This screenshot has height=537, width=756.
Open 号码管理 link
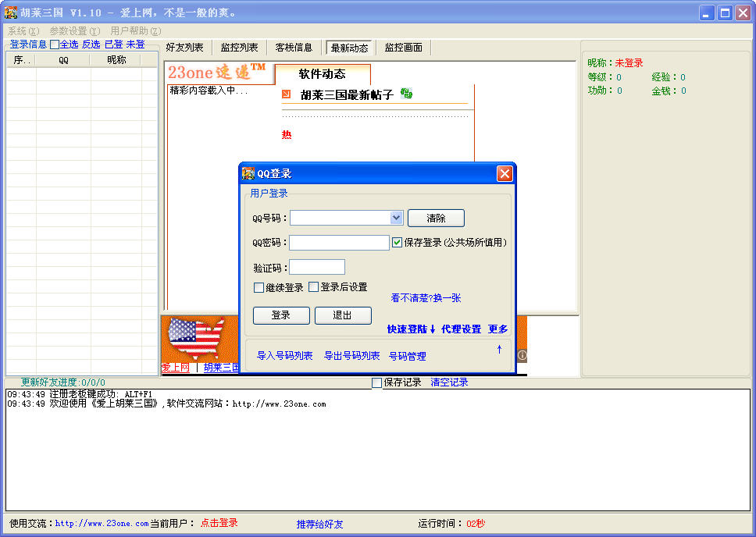click(408, 356)
